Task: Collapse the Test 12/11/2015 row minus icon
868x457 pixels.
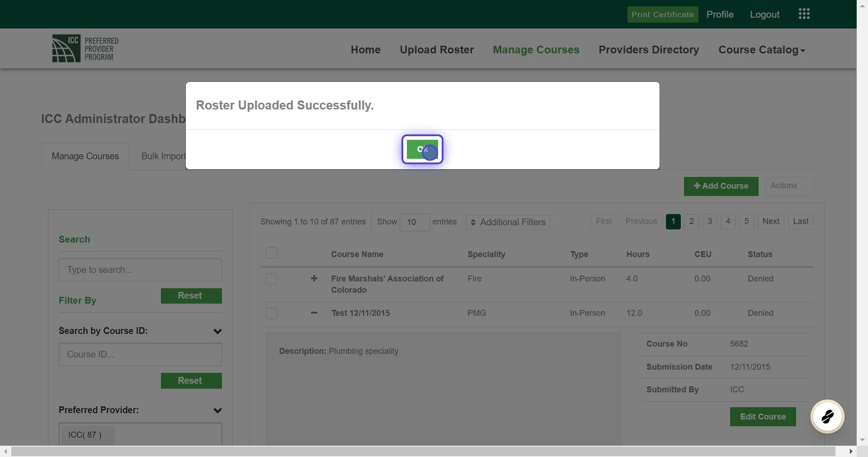Action: click(x=314, y=313)
